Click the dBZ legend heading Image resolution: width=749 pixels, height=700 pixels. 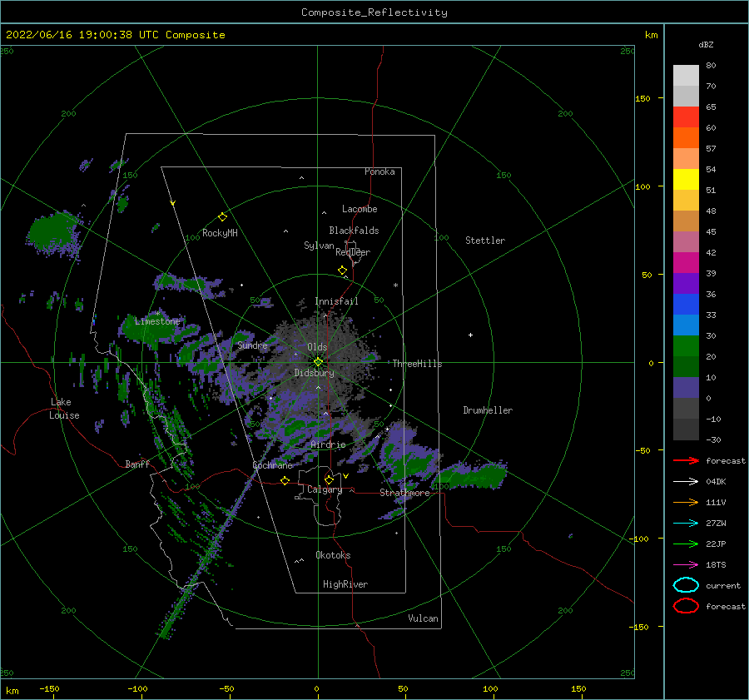click(x=706, y=44)
